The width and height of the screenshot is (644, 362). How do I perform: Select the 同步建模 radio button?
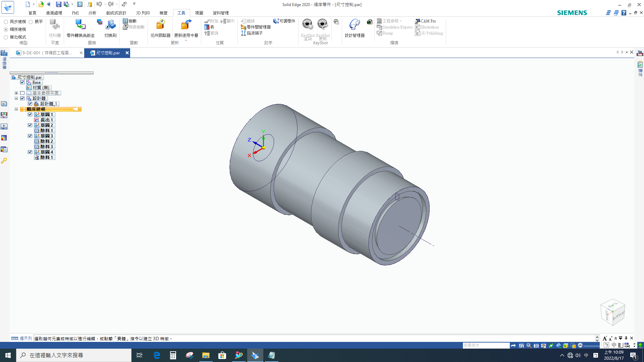click(x=6, y=22)
